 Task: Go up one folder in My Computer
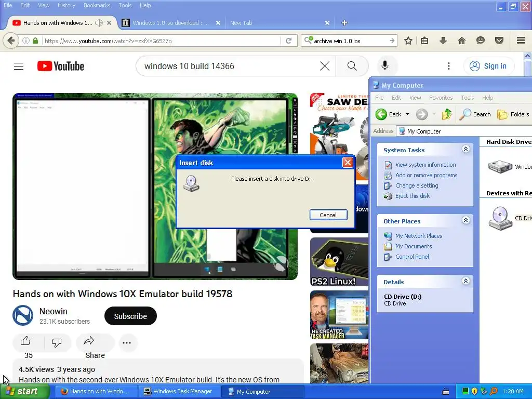447,114
